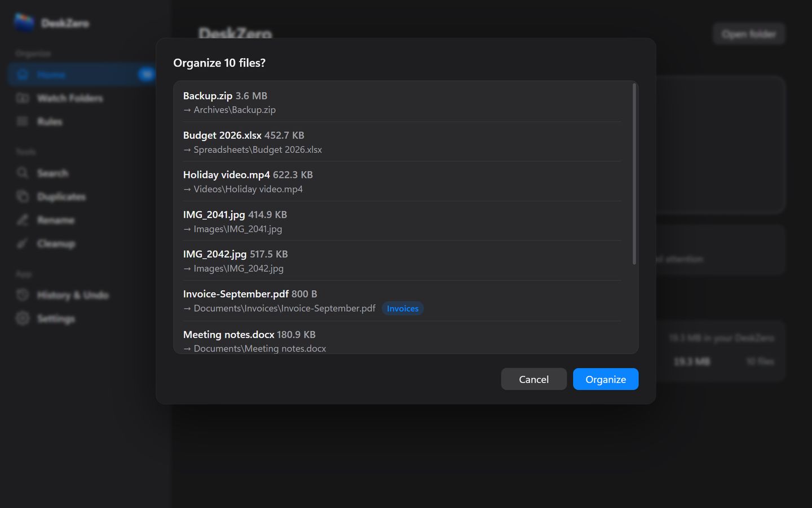Click the 800 B file size

(304, 294)
